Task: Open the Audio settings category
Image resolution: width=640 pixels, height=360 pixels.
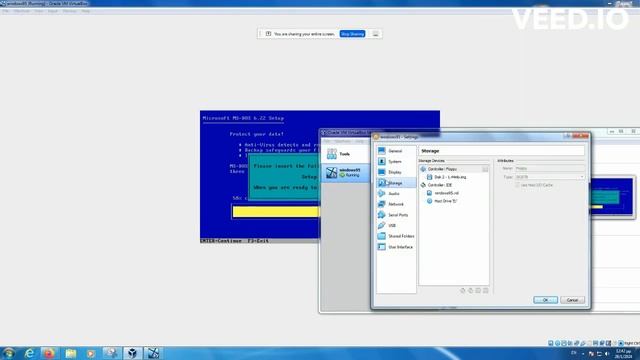Action: tap(395, 193)
